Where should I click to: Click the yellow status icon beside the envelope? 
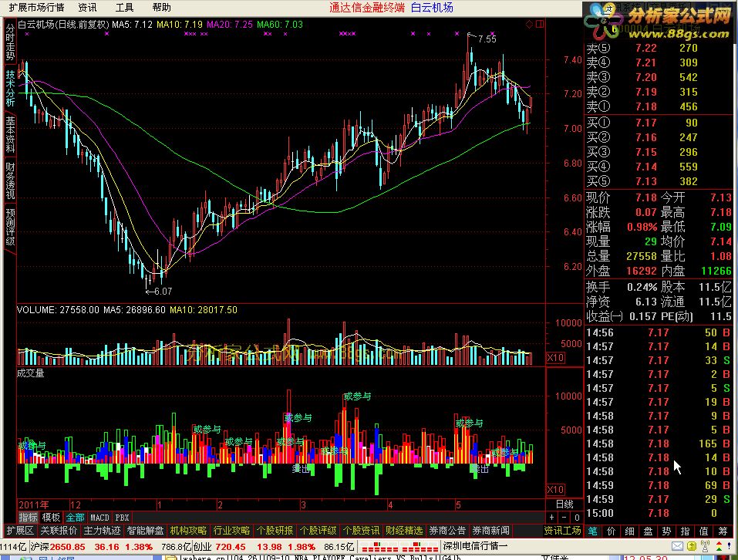pos(692,546)
